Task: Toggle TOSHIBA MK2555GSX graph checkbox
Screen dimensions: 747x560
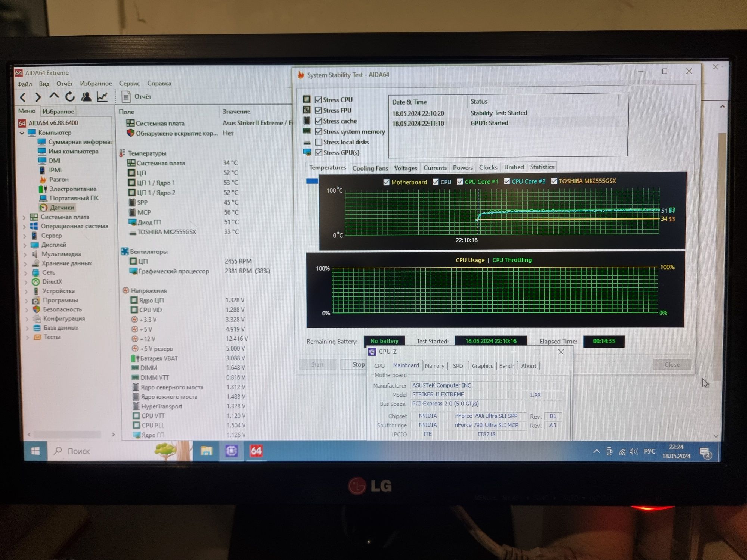Action: (x=554, y=181)
